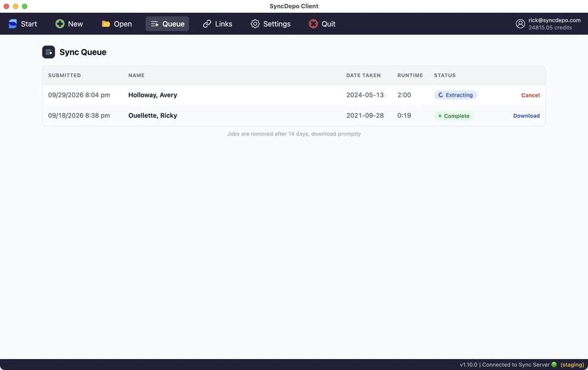
Task: Click the SUBMITTED column header
Action: coord(64,75)
